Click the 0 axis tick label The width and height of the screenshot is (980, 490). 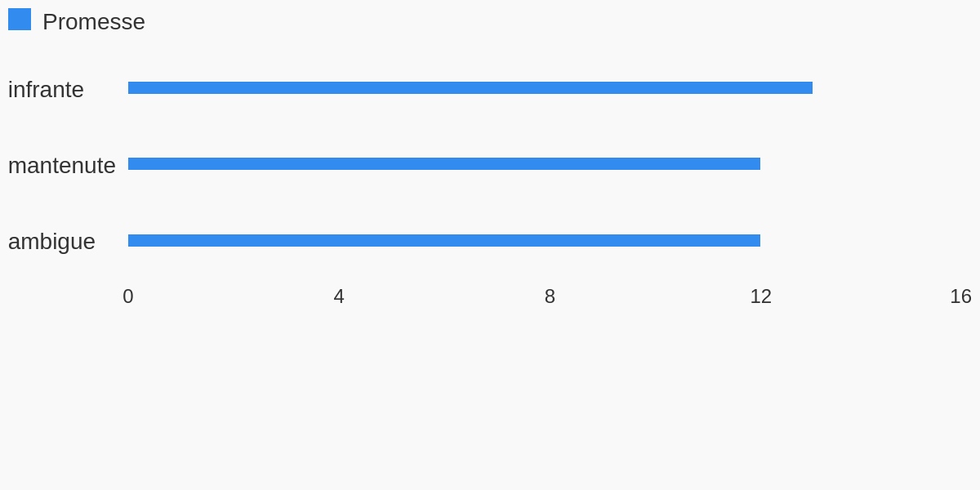[128, 296]
